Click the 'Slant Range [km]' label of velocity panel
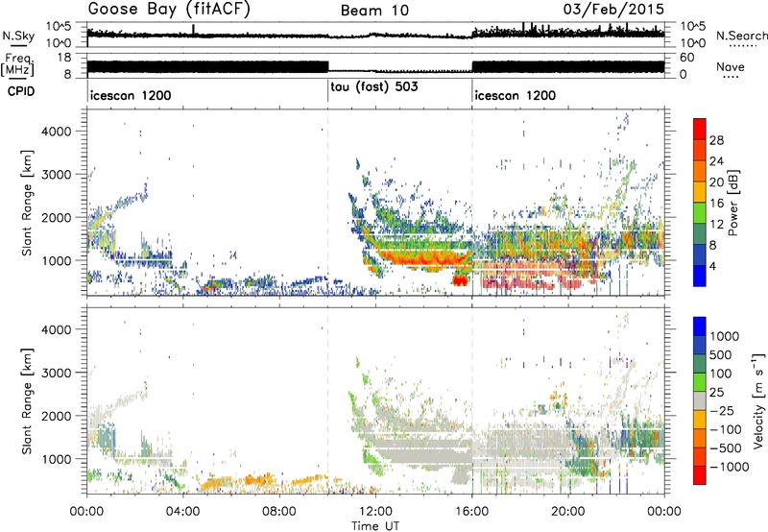The width and height of the screenshot is (768, 532). pos(27,400)
